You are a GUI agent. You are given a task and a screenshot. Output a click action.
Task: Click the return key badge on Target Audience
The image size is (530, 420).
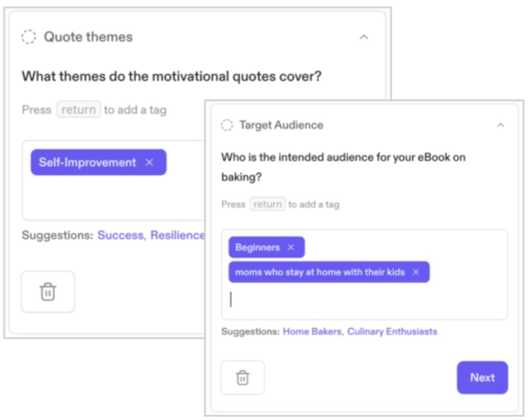point(267,204)
